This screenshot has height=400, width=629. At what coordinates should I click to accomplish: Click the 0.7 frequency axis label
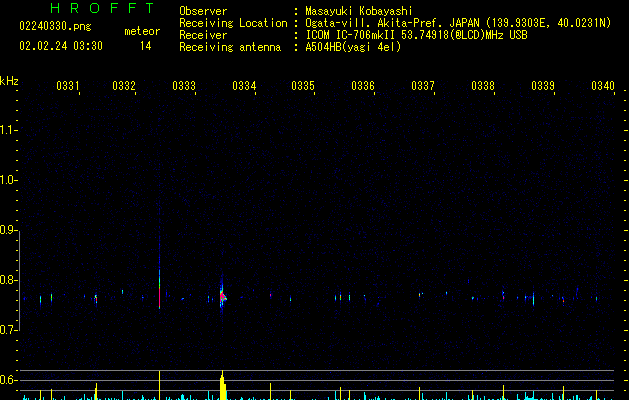point(8,330)
